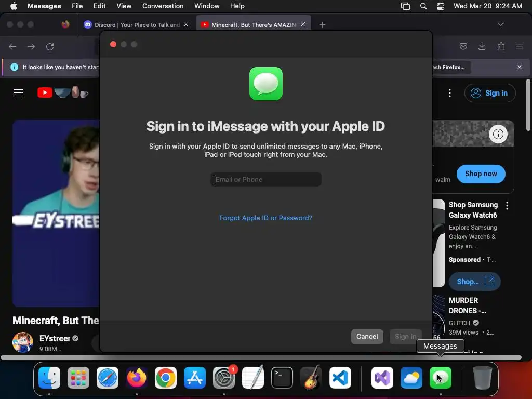Open Firefox extensions puzzle icon

click(501, 46)
